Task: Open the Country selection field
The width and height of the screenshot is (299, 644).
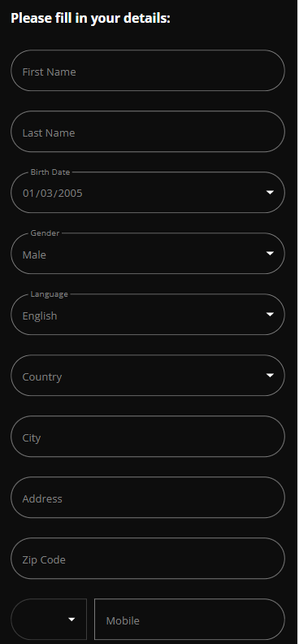Action: (148, 376)
